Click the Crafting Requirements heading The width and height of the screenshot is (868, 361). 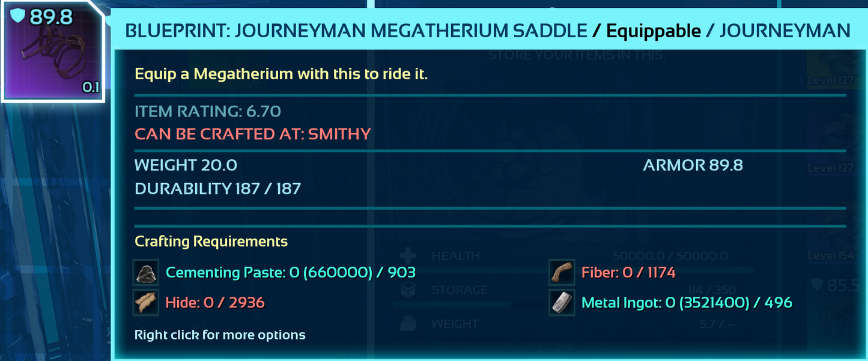click(x=211, y=241)
